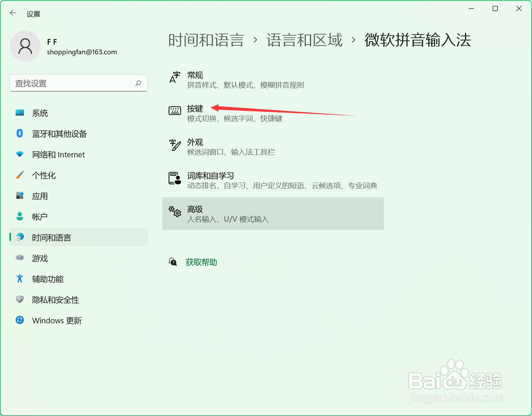Open 个性化 in the sidebar
The width and height of the screenshot is (532, 416).
44,175
